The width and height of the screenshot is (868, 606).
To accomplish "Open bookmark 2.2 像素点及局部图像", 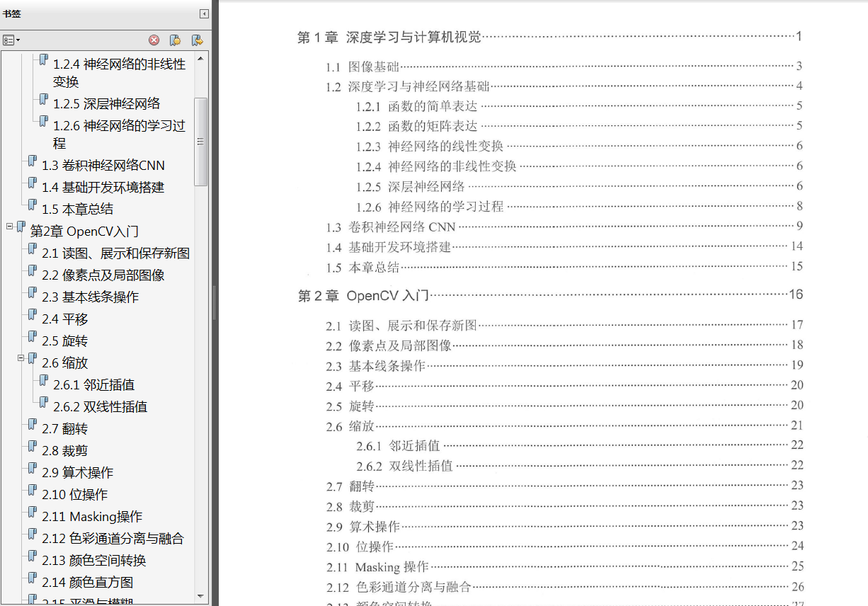I will 103,275.
